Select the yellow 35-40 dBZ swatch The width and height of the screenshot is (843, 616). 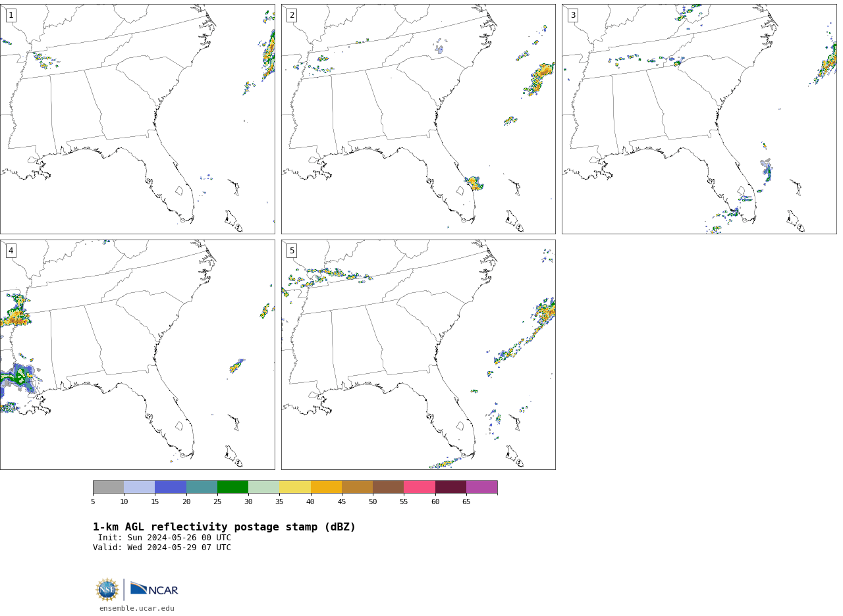click(x=295, y=487)
